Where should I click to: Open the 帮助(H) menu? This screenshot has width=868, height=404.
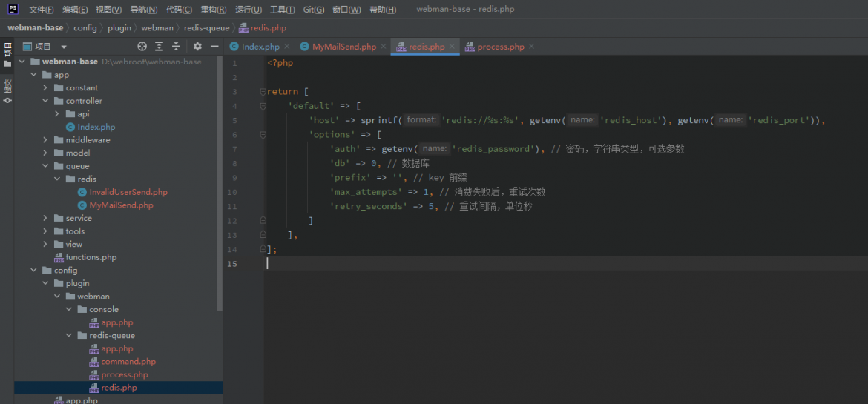click(x=383, y=10)
